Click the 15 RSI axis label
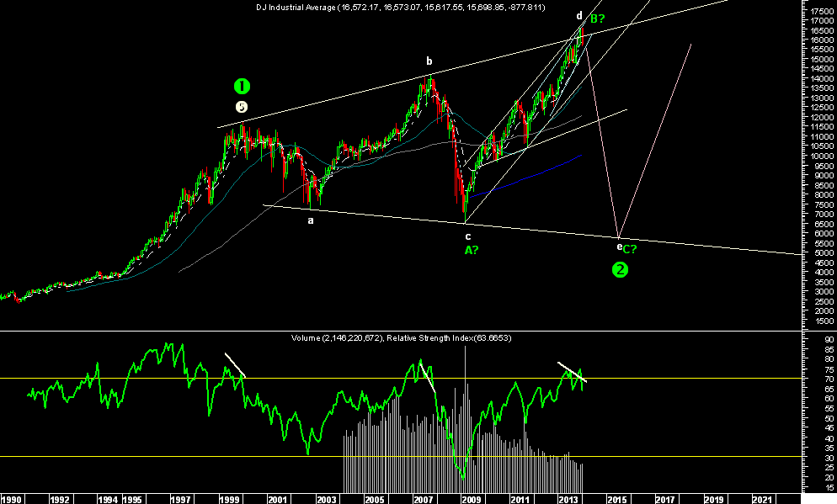 [x=829, y=487]
